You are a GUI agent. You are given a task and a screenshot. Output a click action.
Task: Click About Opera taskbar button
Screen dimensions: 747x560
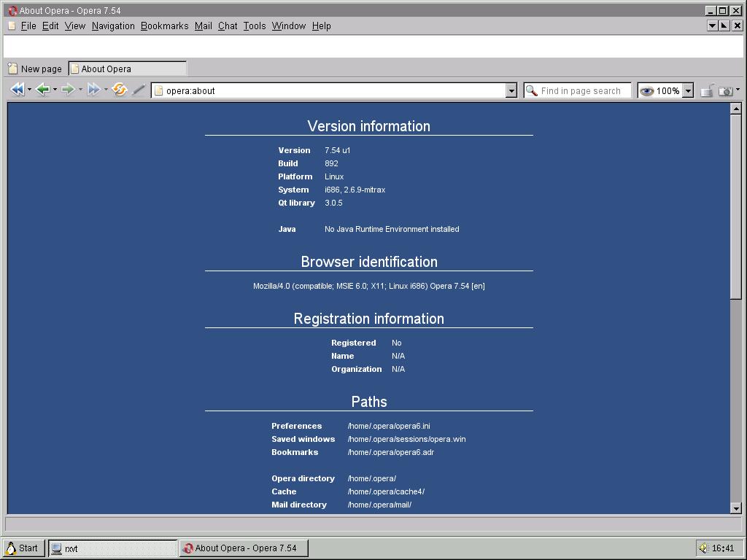pyautogui.click(x=244, y=548)
